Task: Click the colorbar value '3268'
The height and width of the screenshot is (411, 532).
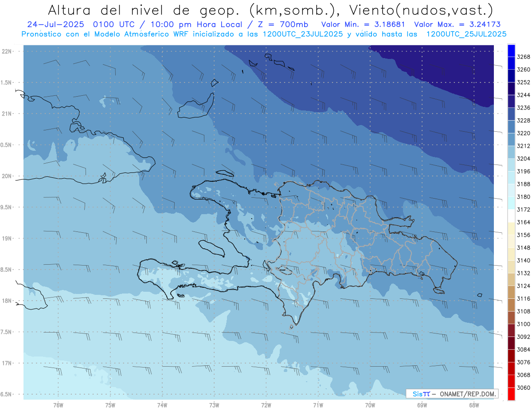Action: [x=524, y=57]
